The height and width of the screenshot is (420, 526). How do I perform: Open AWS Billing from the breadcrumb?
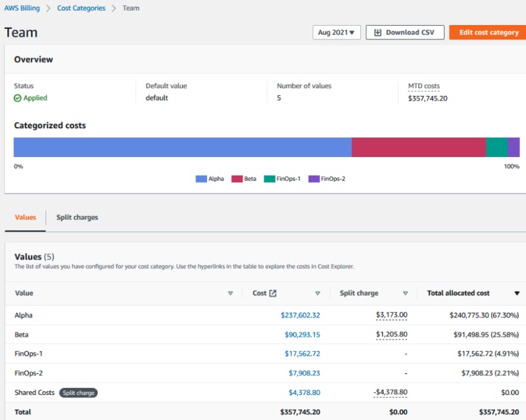pyautogui.click(x=21, y=8)
